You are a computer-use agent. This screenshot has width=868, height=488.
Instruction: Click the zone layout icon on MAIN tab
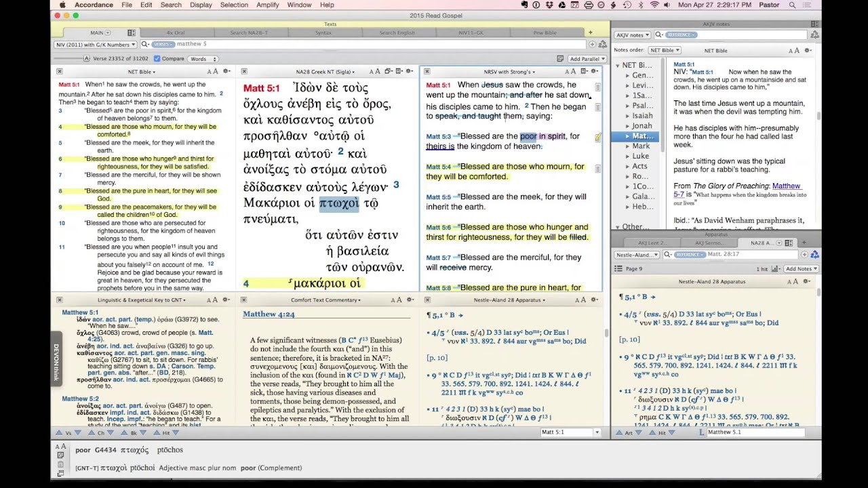(x=132, y=33)
